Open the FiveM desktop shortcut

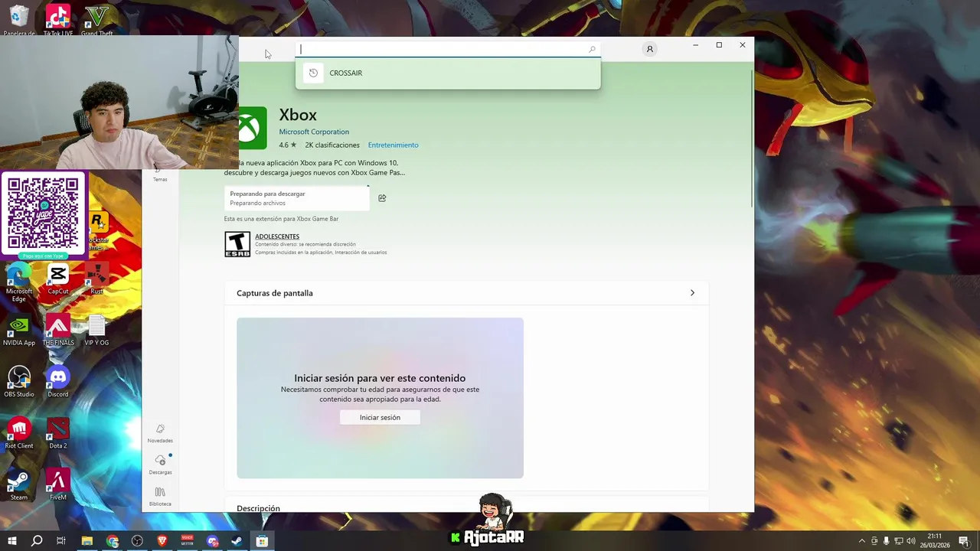click(x=58, y=485)
